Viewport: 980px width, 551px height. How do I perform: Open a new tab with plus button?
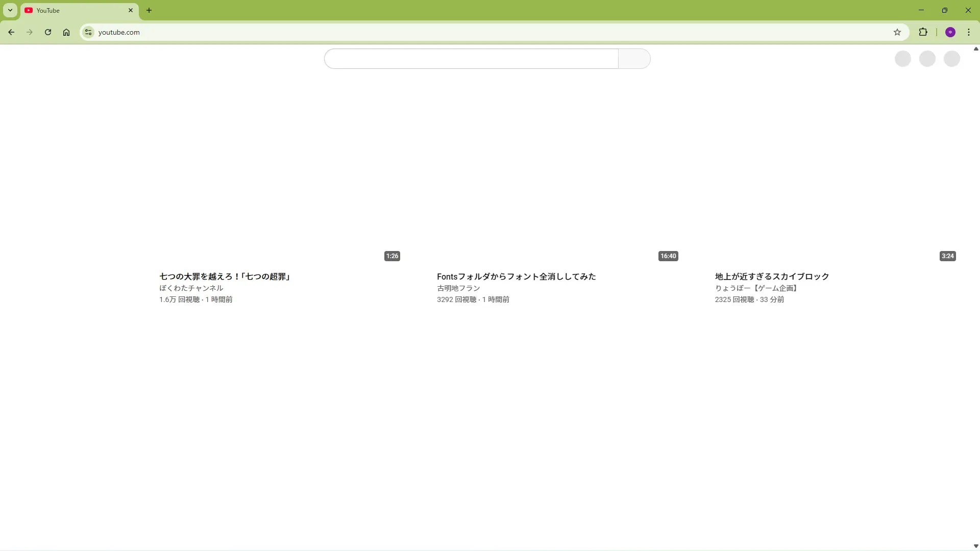149,10
